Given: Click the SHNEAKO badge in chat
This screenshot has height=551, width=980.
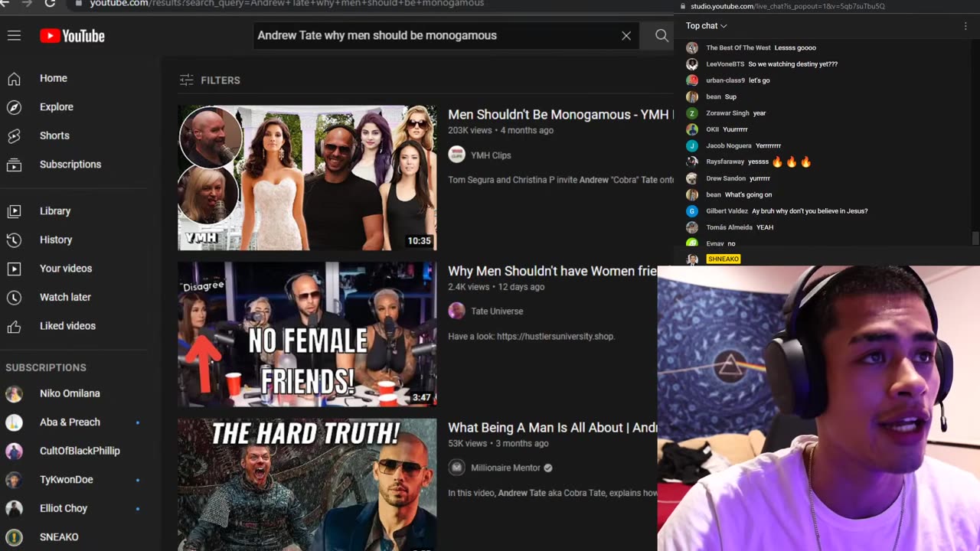Looking at the screenshot, I should (723, 259).
